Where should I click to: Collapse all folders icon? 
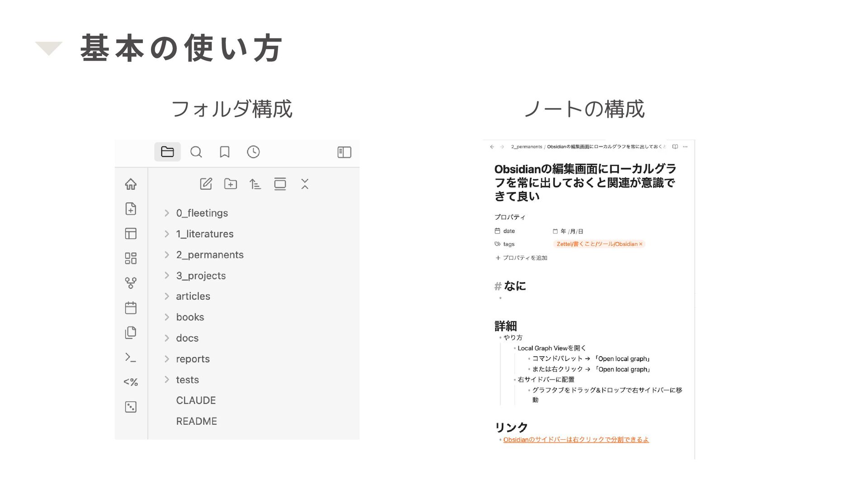305,184
